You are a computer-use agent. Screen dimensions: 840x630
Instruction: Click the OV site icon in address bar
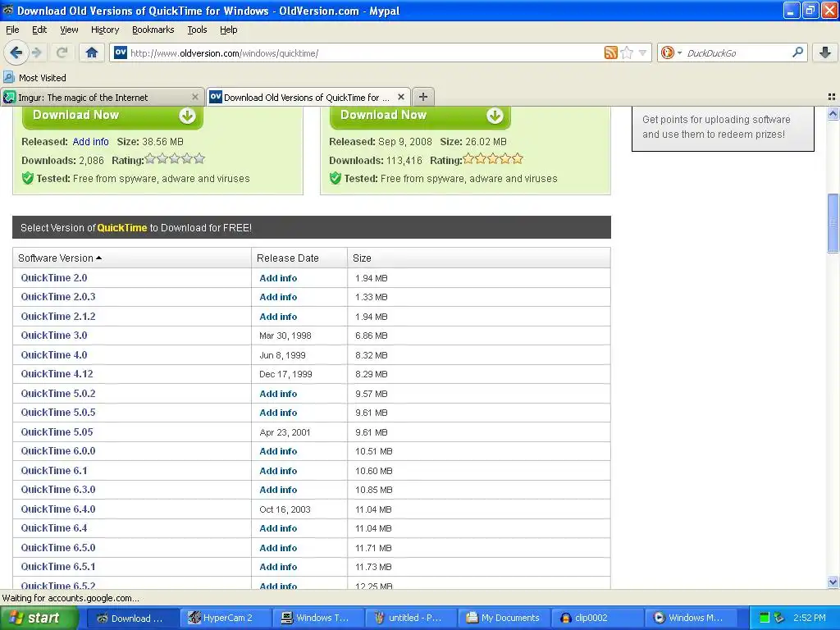click(x=121, y=52)
